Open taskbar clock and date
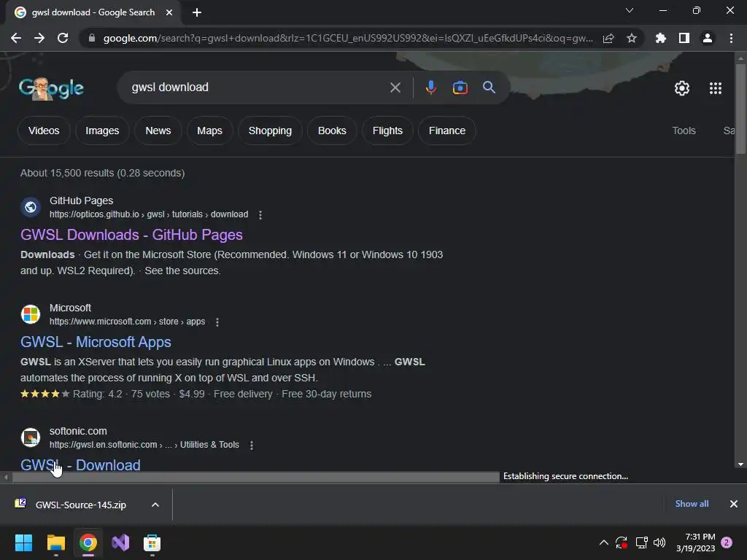This screenshot has height=560, width=747. point(696,542)
